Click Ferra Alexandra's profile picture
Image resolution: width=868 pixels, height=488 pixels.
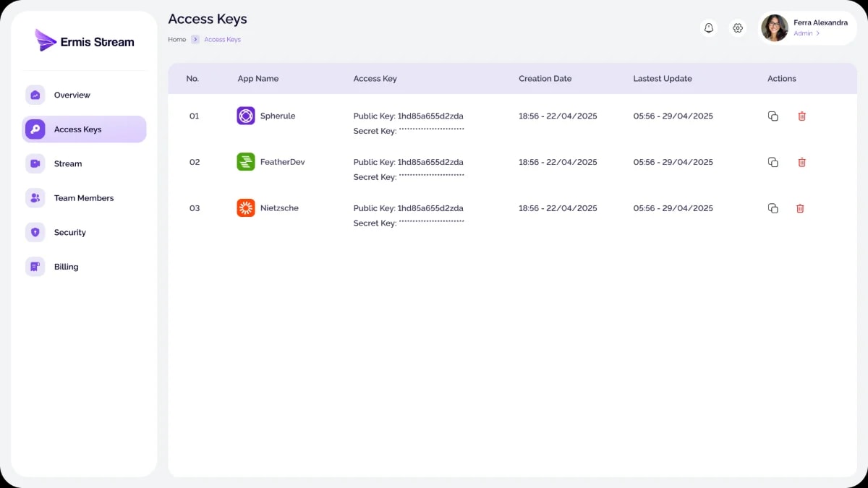click(775, 27)
